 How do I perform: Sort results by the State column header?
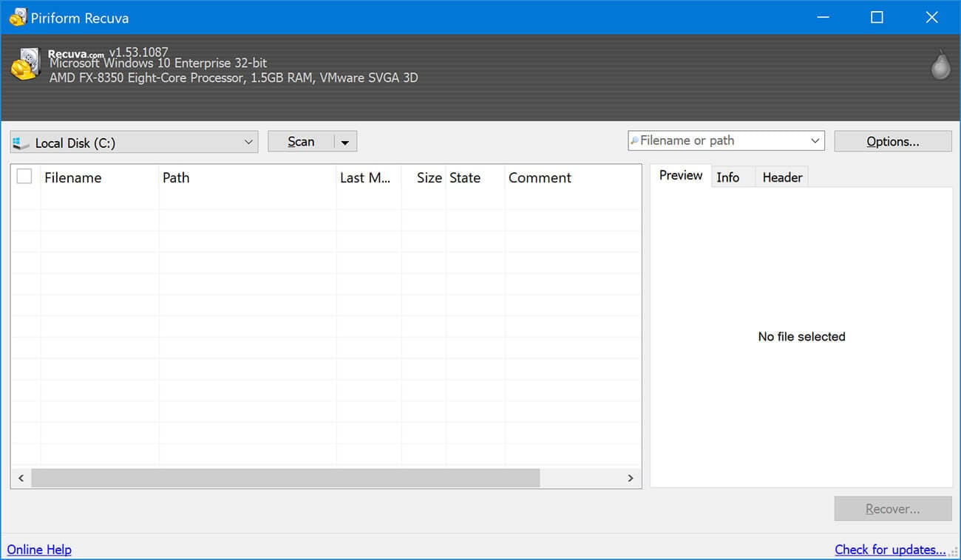[x=465, y=178]
